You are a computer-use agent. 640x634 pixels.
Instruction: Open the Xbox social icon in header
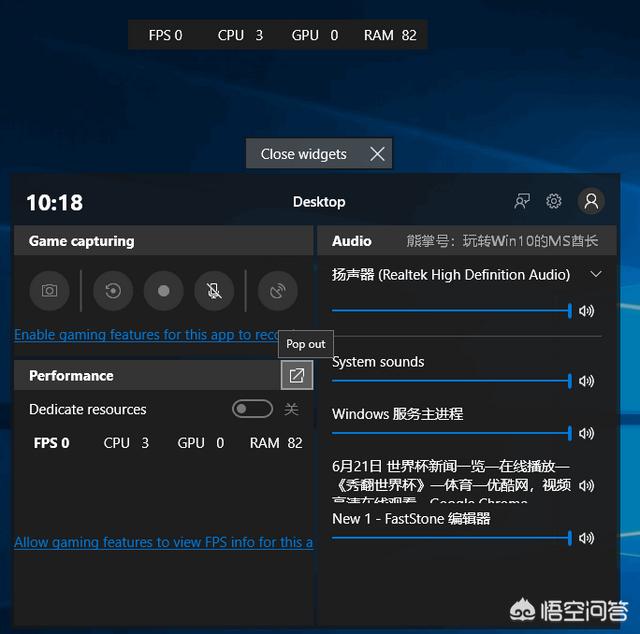522,201
